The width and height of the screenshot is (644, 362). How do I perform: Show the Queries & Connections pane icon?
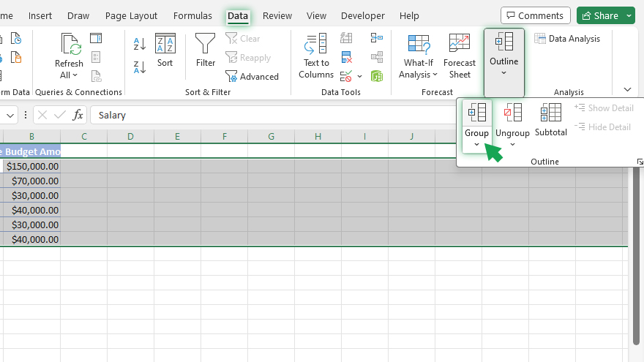tap(96, 38)
